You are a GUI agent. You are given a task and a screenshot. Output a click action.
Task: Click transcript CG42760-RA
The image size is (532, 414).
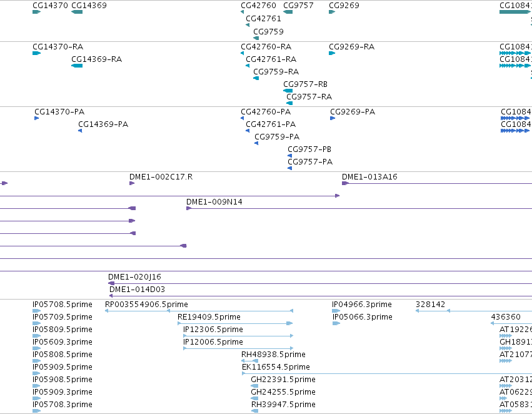[243, 53]
